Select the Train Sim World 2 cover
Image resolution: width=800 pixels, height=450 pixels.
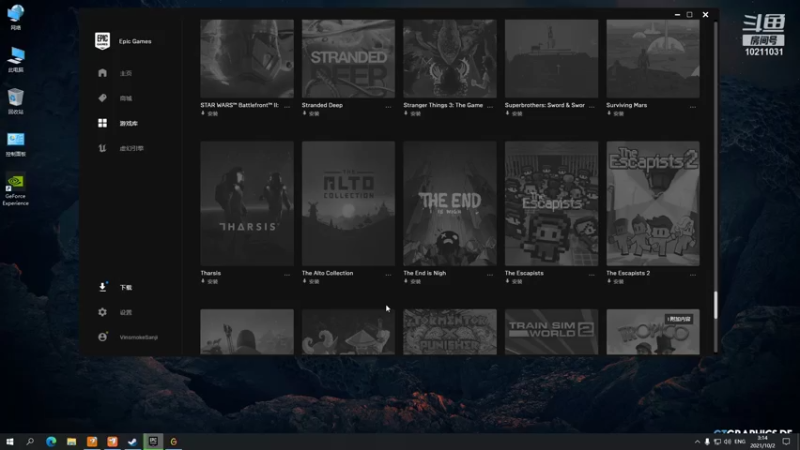pyautogui.click(x=551, y=332)
